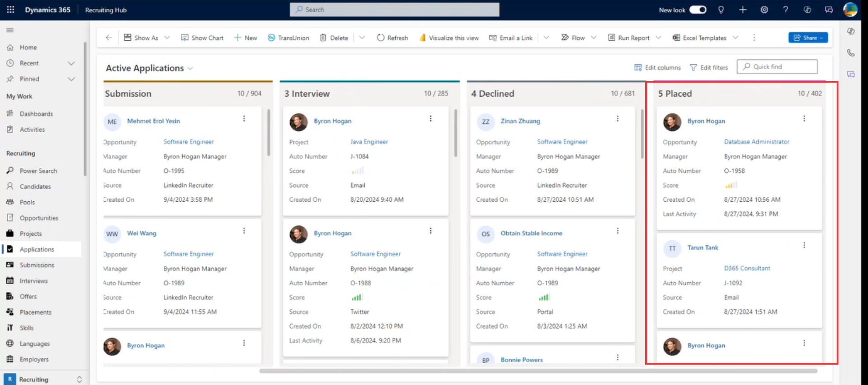Viewport: 868px width, 385px height.
Task: Click the TransUnion toolbar button
Action: coord(288,38)
